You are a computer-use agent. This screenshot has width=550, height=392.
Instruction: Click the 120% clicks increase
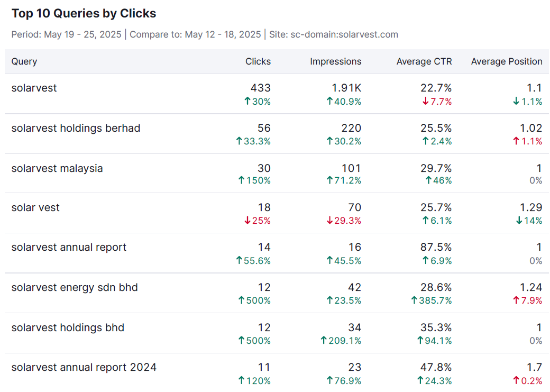[x=254, y=381]
